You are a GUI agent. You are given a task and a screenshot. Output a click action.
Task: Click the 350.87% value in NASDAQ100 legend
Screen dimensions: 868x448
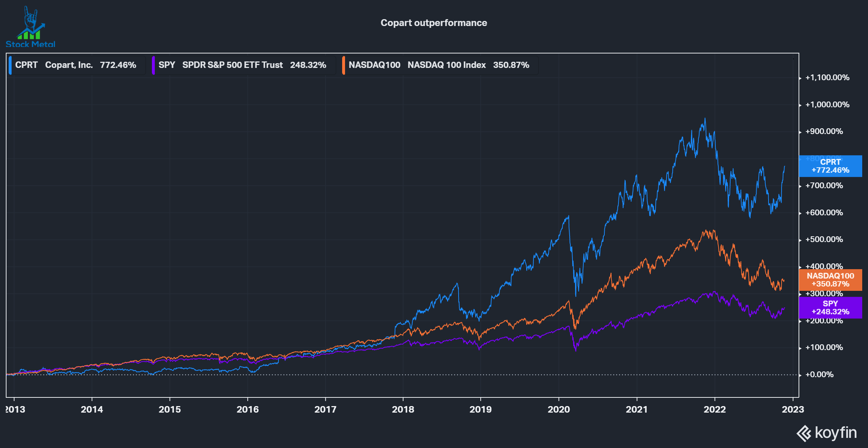511,65
